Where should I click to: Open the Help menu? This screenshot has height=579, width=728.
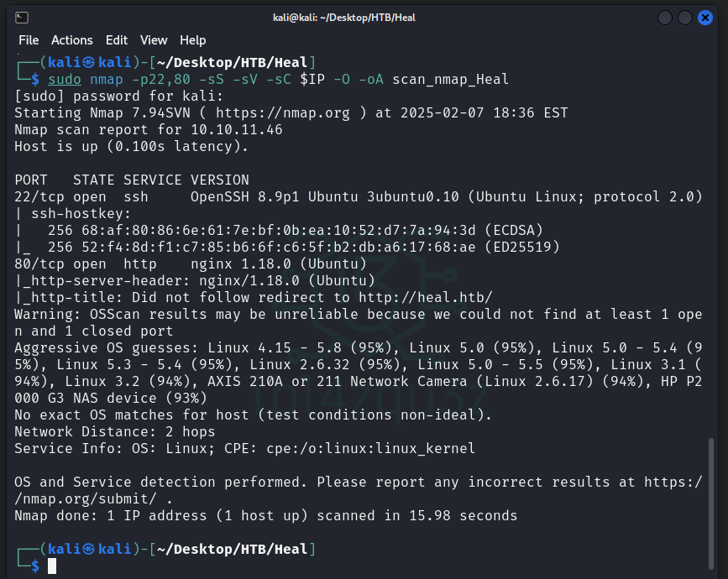pyautogui.click(x=192, y=40)
